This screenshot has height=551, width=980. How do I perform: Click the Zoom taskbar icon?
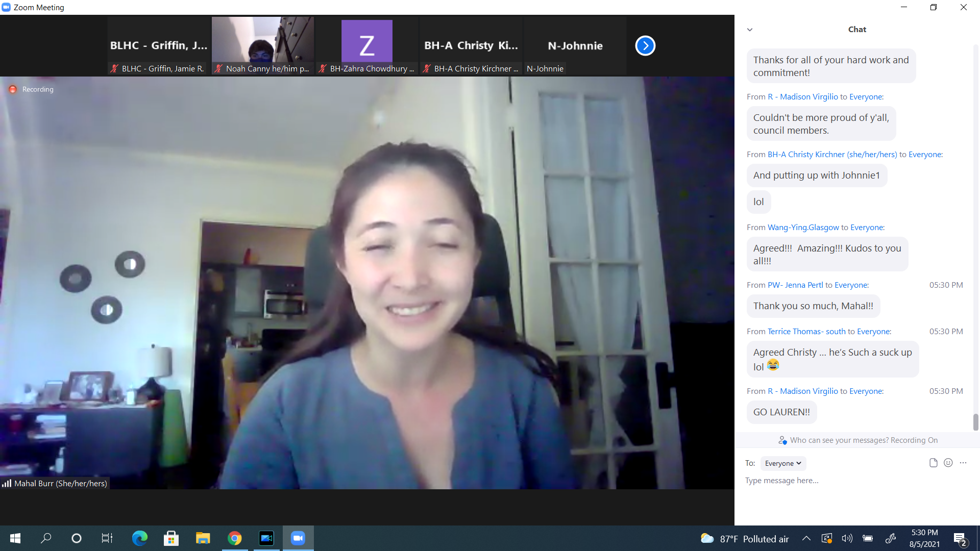(x=298, y=538)
